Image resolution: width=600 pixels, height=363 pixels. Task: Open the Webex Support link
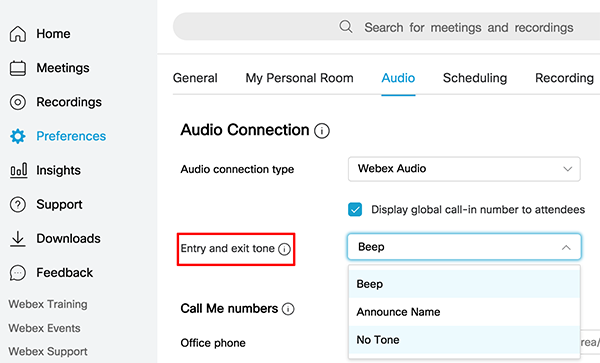pos(48,352)
